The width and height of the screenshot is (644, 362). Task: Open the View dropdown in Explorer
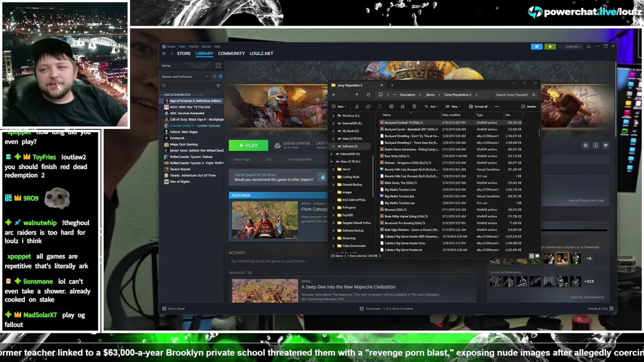453,107
